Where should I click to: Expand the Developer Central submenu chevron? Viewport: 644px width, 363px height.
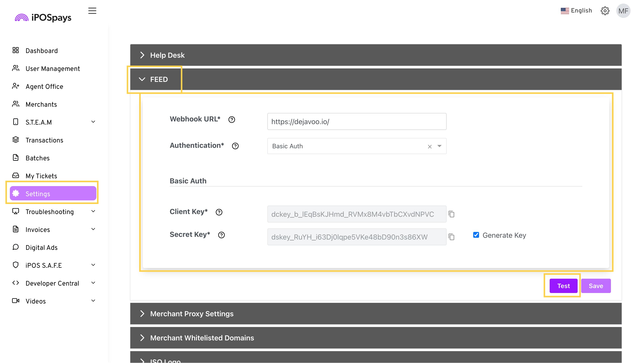coord(93,283)
